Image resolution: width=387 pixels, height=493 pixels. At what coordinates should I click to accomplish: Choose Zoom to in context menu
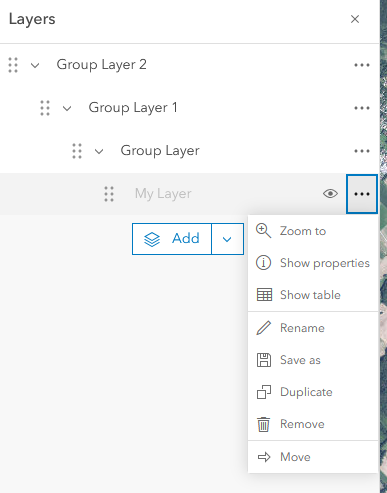point(313,231)
